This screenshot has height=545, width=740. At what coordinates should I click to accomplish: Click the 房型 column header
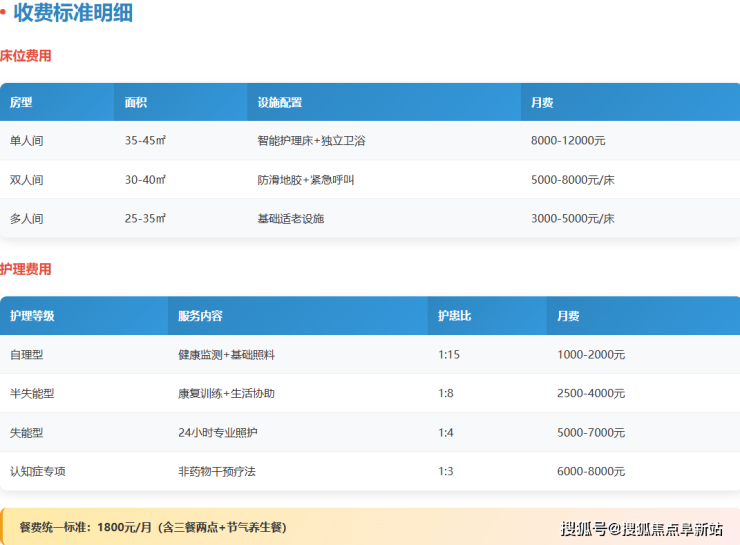(x=22, y=102)
